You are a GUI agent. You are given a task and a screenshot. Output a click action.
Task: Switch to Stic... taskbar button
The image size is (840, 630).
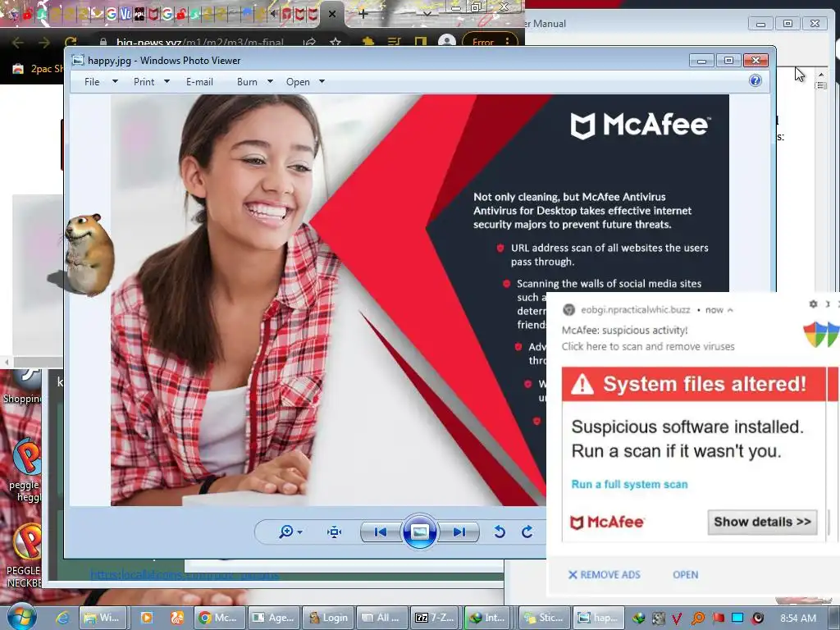pyautogui.click(x=545, y=618)
